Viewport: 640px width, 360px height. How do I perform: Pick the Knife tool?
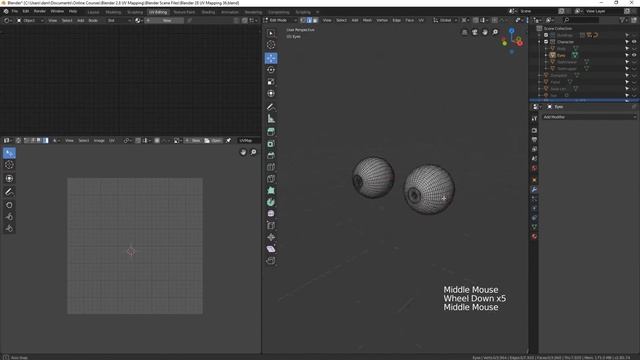click(x=271, y=179)
